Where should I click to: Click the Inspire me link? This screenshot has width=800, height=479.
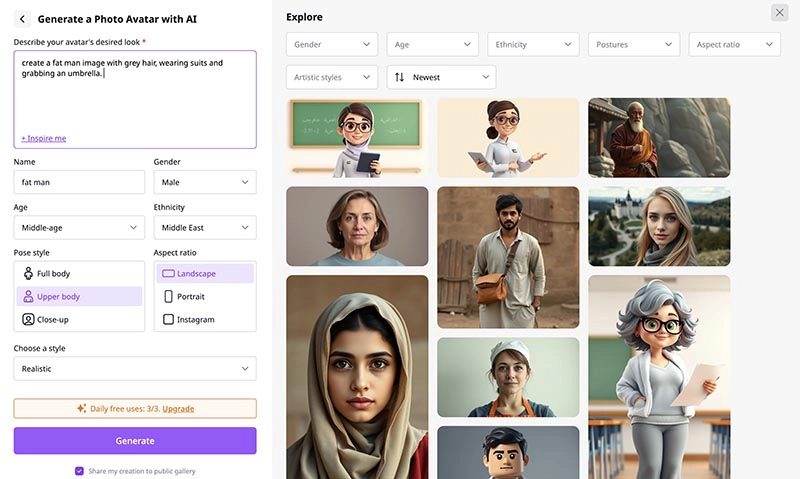coord(44,138)
